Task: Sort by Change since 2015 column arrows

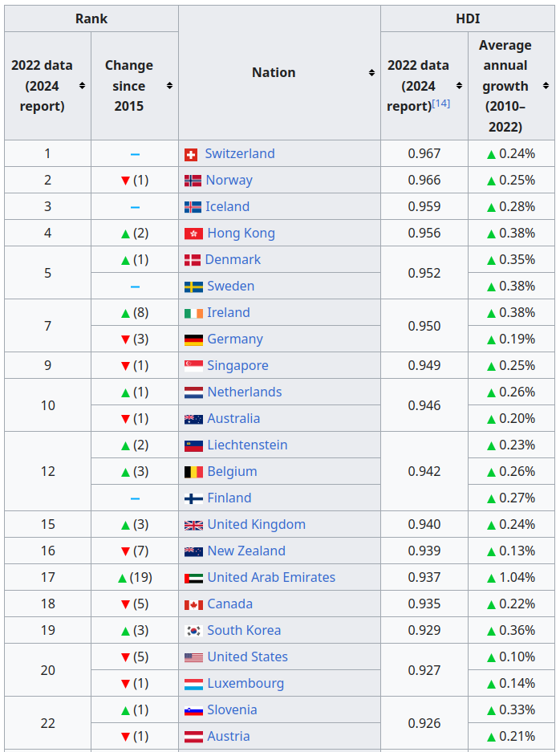Action: coord(169,85)
